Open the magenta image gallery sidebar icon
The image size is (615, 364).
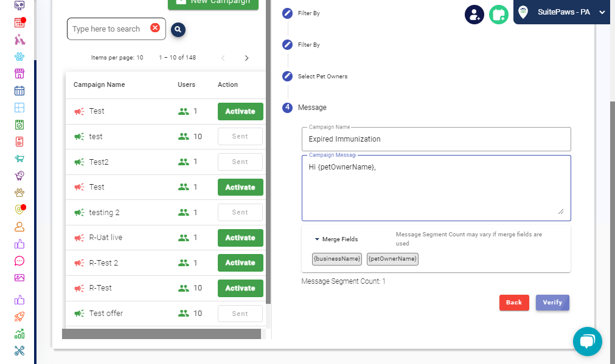(19, 278)
